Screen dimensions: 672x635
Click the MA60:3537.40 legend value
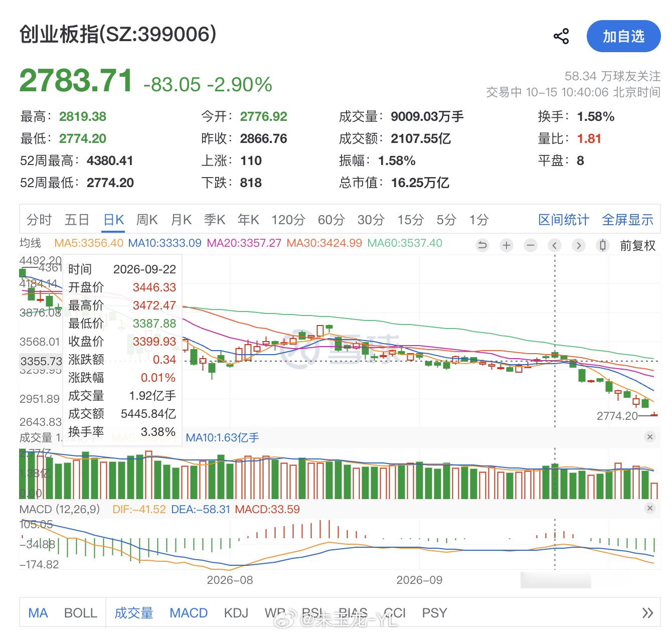point(405,243)
